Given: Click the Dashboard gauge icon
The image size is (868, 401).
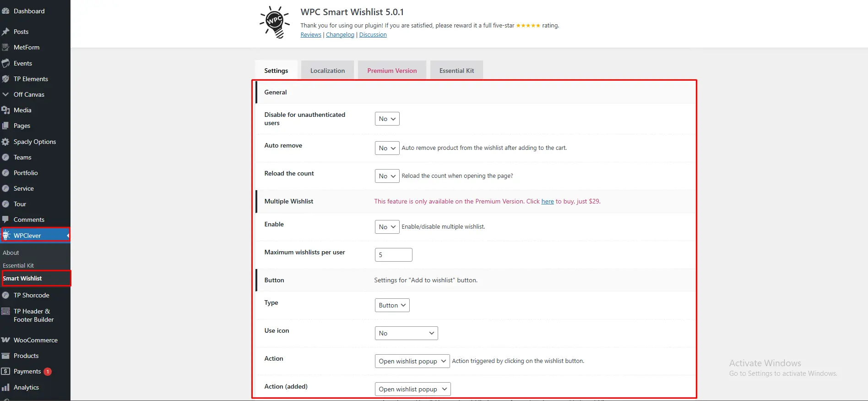Looking at the screenshot, I should [x=5, y=11].
